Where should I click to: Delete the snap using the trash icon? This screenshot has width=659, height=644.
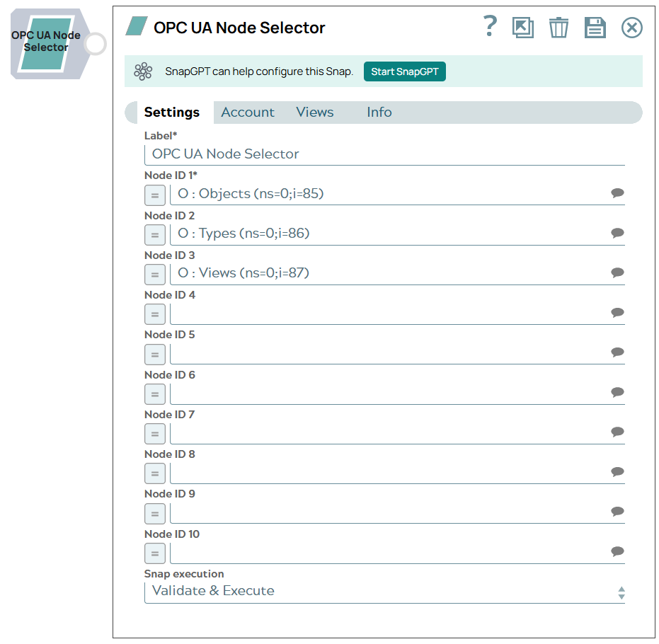(x=558, y=27)
